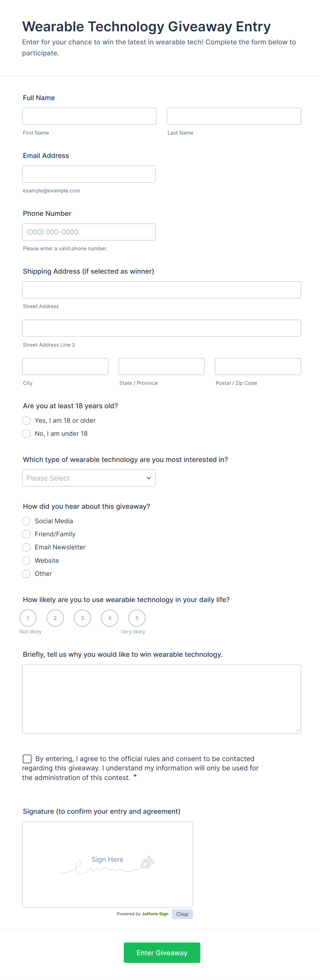Clear the signature field

click(x=182, y=914)
